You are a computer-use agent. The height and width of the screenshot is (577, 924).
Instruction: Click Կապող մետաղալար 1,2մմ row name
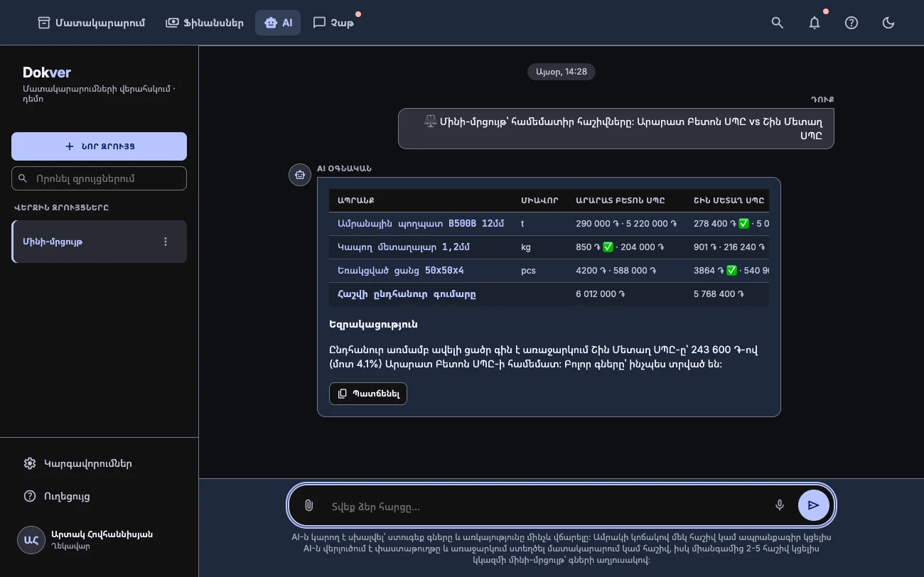click(x=404, y=247)
